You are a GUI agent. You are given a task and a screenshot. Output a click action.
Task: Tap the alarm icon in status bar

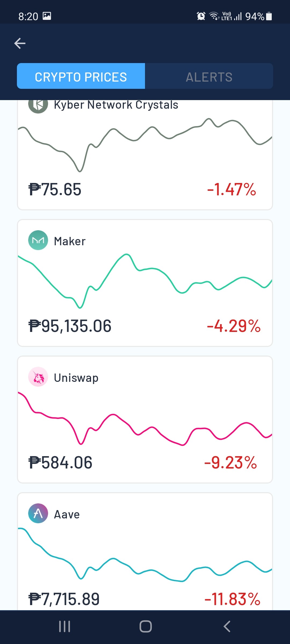pos(201,16)
